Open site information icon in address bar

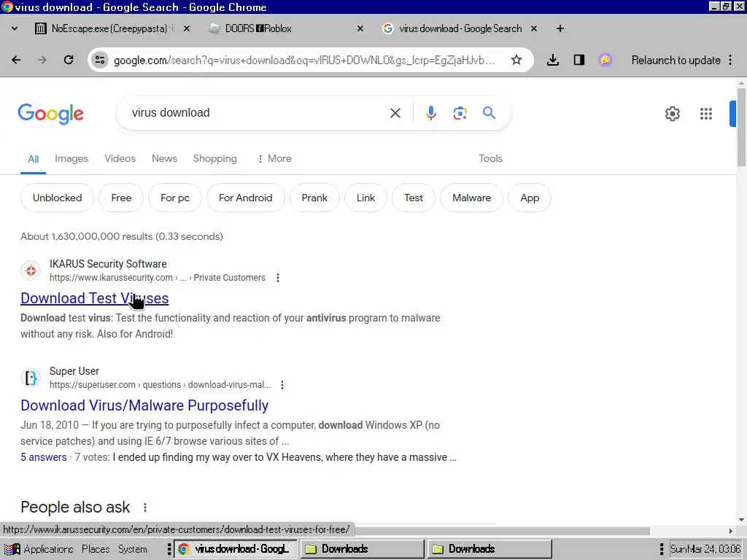click(x=100, y=60)
